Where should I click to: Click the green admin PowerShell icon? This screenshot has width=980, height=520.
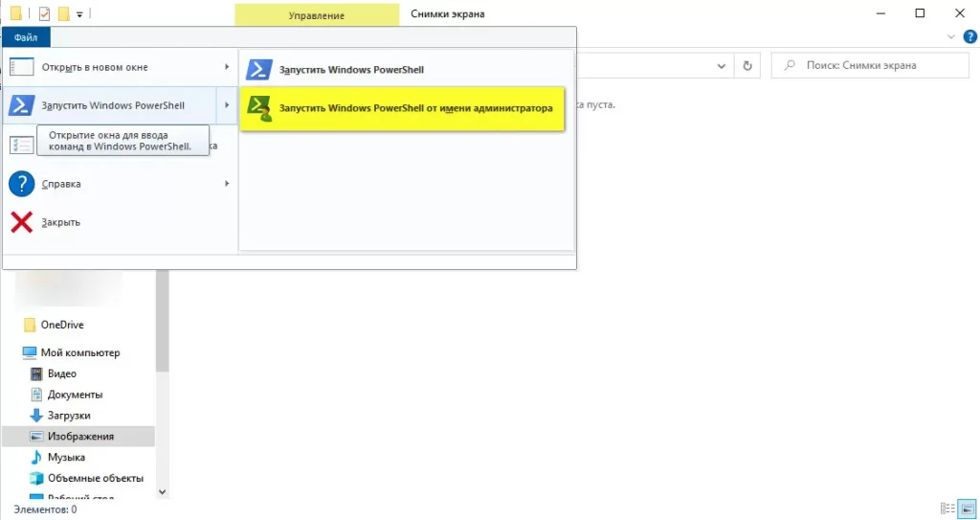258,108
